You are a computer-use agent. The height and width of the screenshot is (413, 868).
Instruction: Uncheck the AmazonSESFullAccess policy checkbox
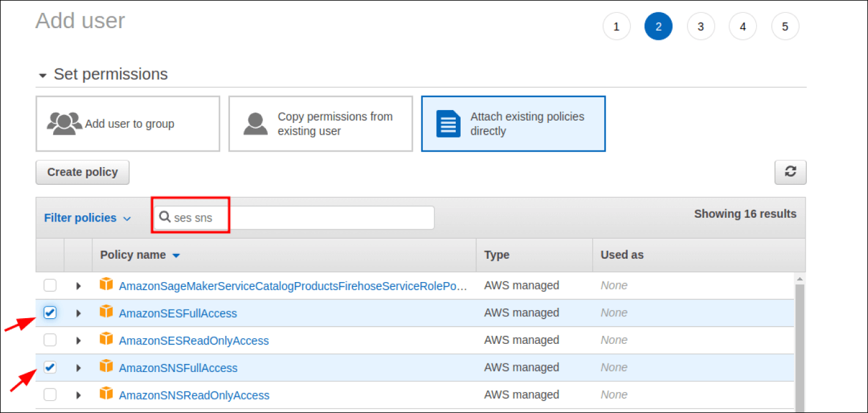[x=50, y=313]
